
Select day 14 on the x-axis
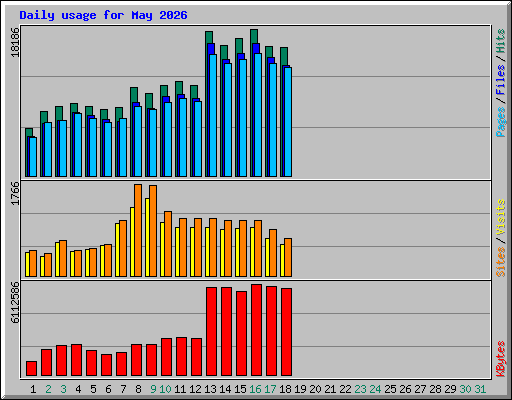click(x=225, y=389)
